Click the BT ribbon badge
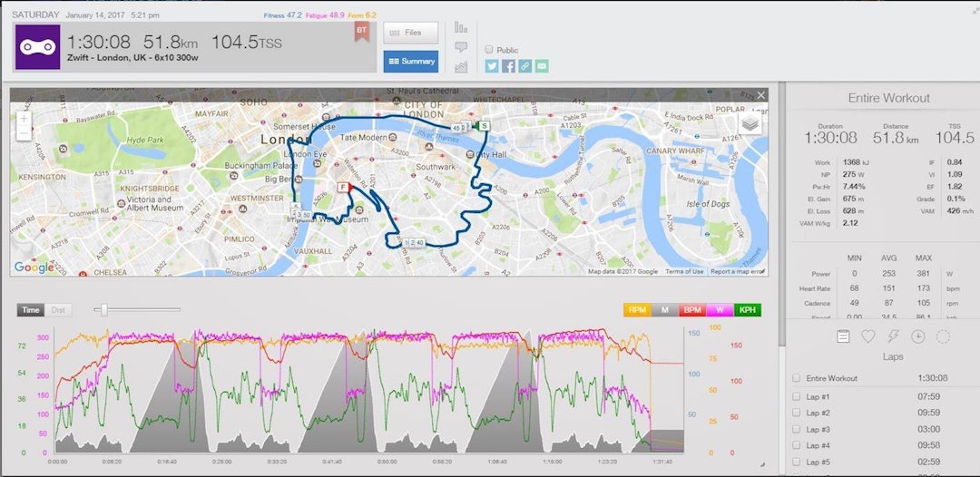 [x=361, y=31]
